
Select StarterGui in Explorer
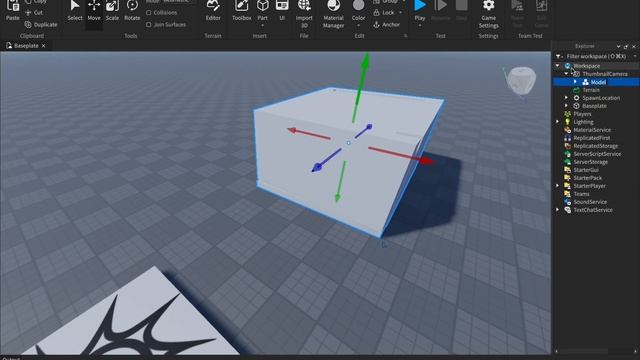(x=586, y=170)
